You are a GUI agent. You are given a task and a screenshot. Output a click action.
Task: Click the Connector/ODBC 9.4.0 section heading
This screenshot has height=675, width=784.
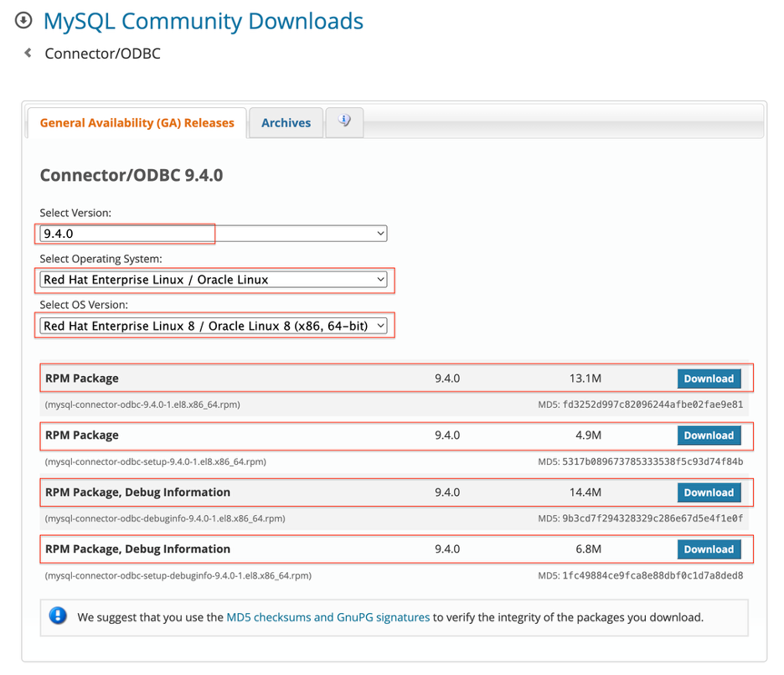click(x=132, y=176)
